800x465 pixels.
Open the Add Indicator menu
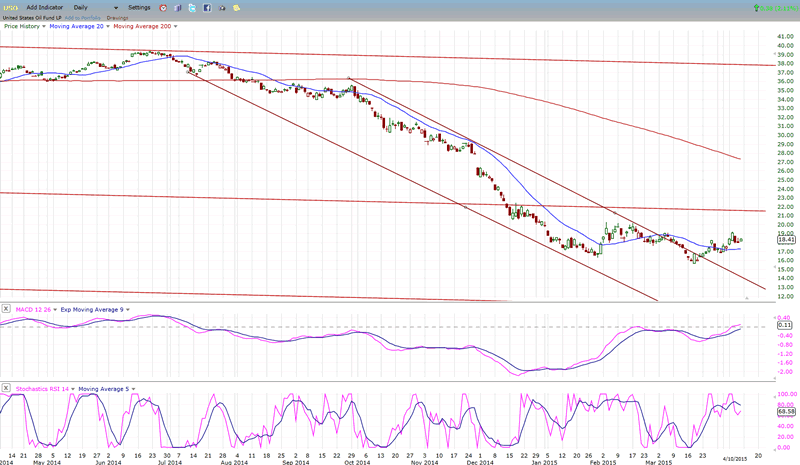point(44,7)
